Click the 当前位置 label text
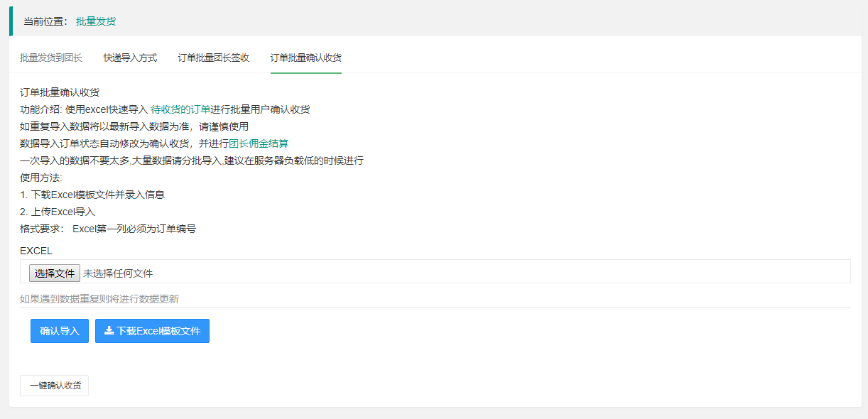The height and width of the screenshot is (419, 868). (45, 21)
